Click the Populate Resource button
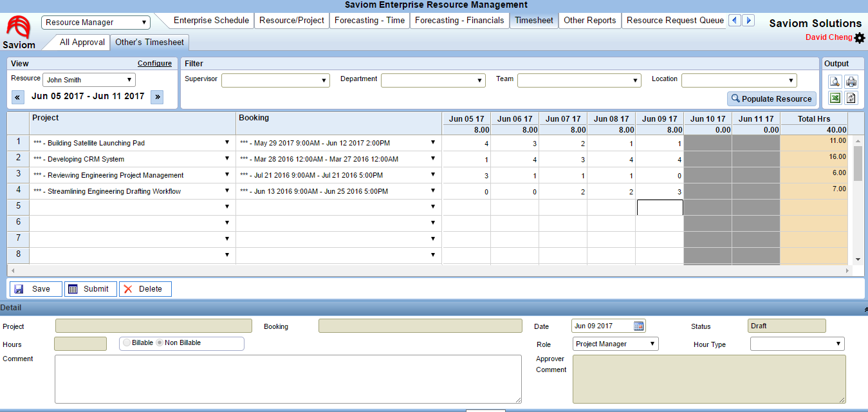 point(771,98)
